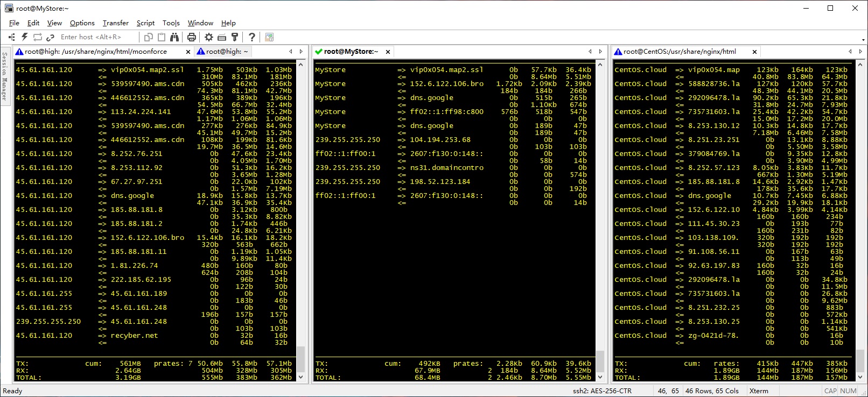
Task: Click 'Xterm' in the status bar
Action: [x=759, y=391]
